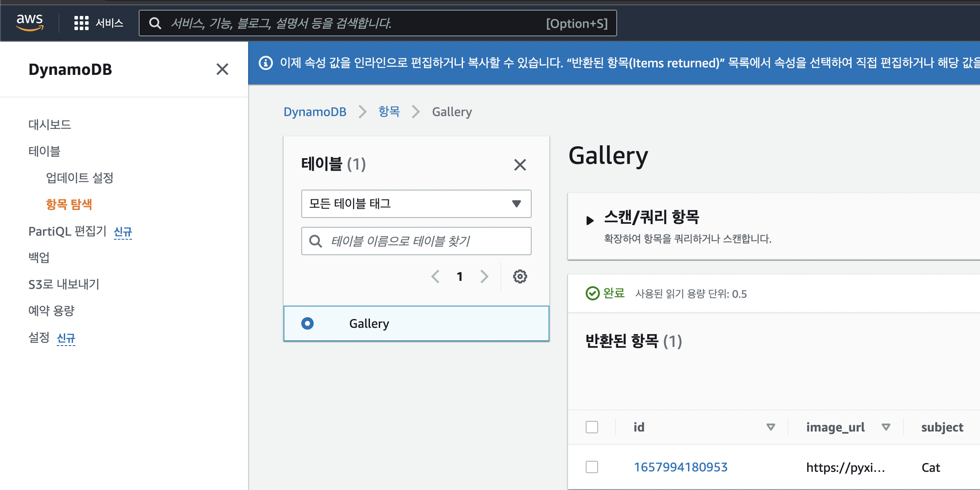Check the box for item 1657994180953
Image resolution: width=980 pixels, height=490 pixels.
point(592,467)
